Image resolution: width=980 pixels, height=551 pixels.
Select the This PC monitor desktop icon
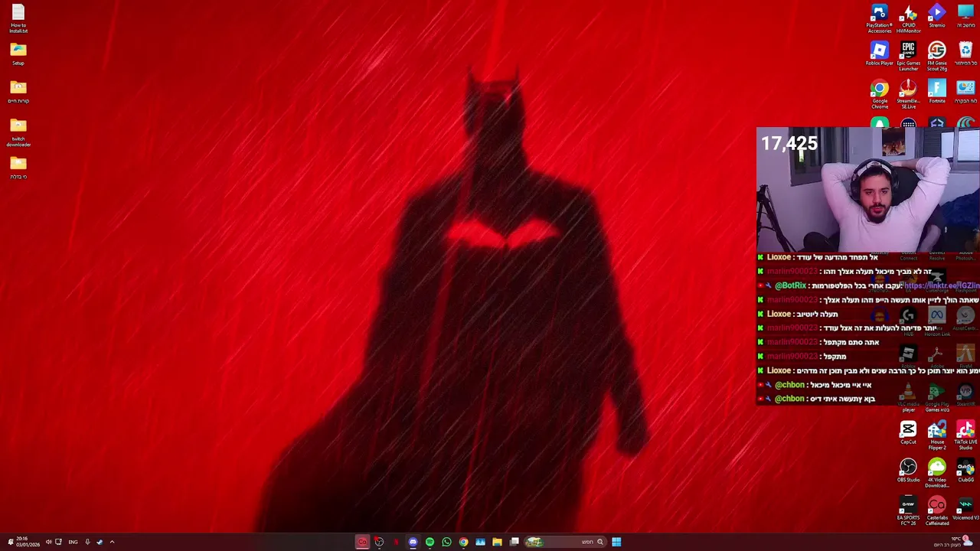[x=965, y=17]
